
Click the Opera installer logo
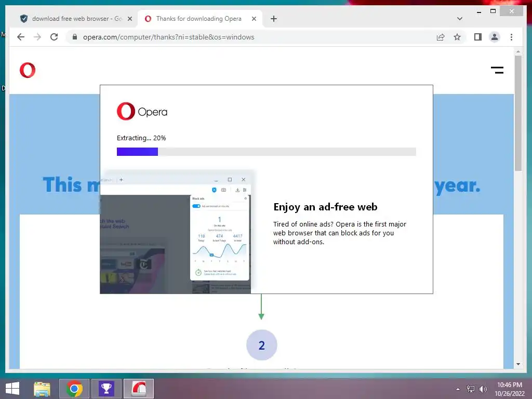click(x=142, y=111)
